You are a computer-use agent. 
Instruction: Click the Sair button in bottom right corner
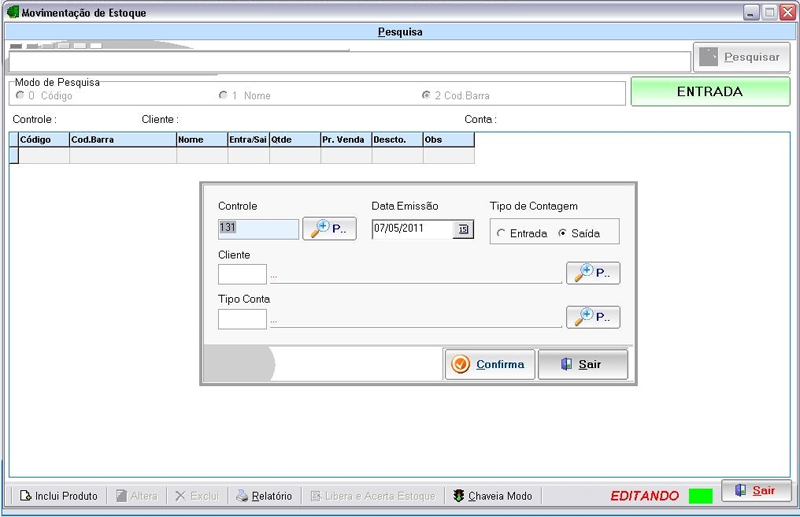755,491
